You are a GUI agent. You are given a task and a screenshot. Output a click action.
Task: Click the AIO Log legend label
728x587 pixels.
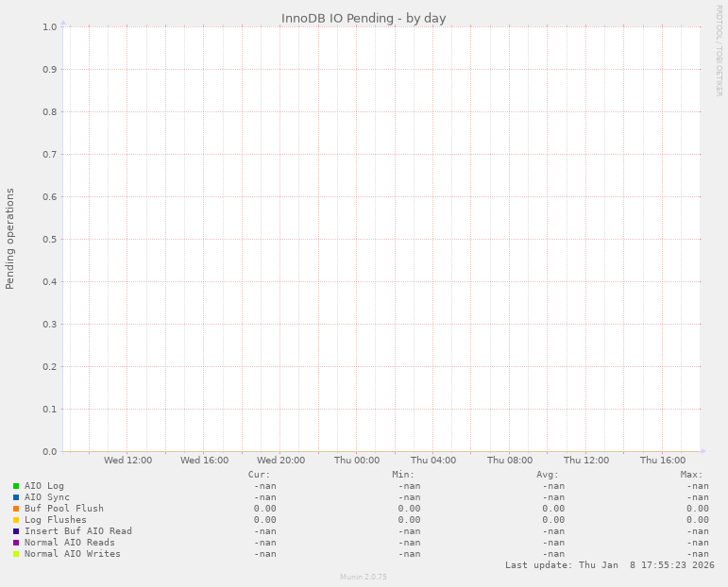tap(44, 486)
